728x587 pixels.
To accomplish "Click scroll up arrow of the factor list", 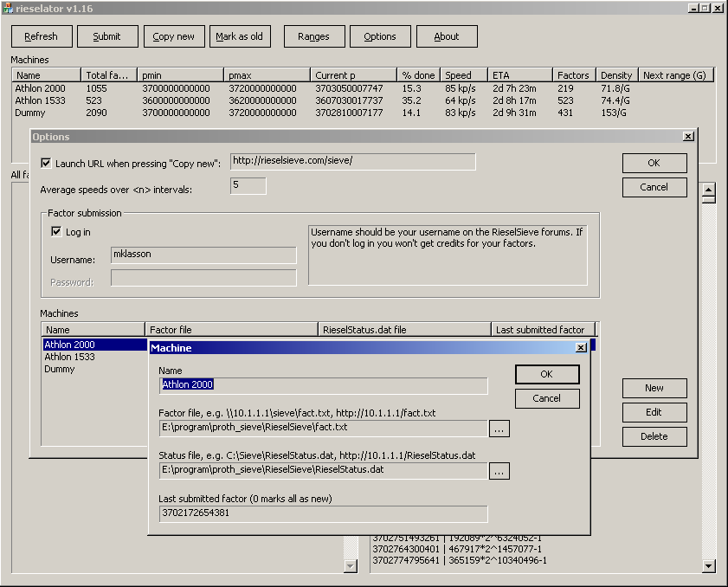I will coord(708,190).
